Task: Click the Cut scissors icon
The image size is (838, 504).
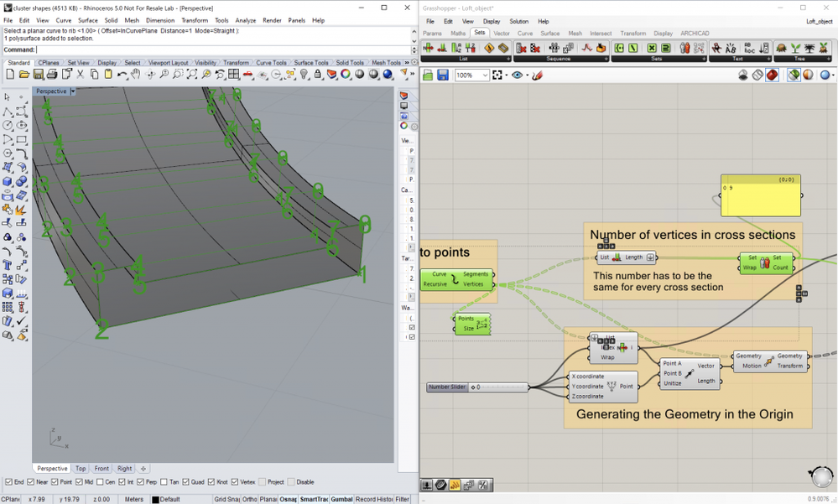Action: click(x=81, y=75)
